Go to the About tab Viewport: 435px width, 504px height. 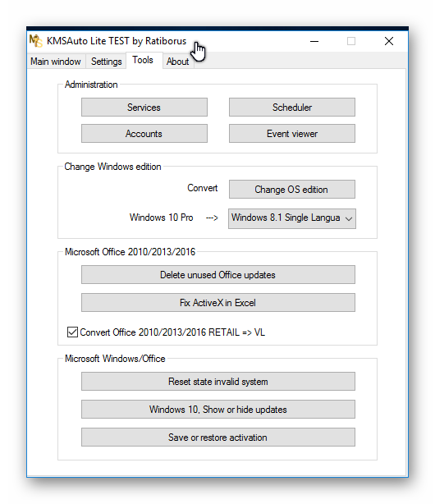177,61
